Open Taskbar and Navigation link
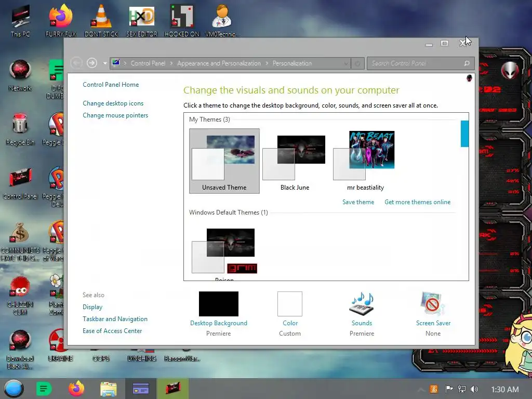532x399 pixels. point(115,319)
